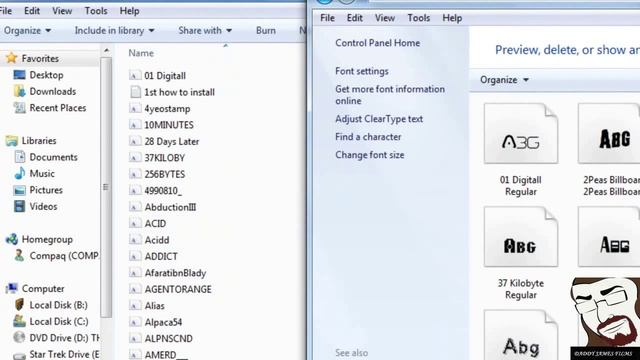The width and height of the screenshot is (640, 360).
Task: Select the AbductionIII file name
Action: pos(170,207)
